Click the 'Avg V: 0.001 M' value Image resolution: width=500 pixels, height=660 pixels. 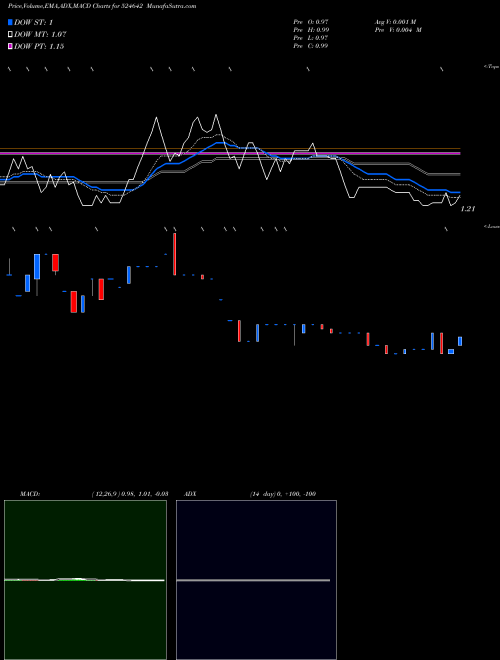(395, 22)
